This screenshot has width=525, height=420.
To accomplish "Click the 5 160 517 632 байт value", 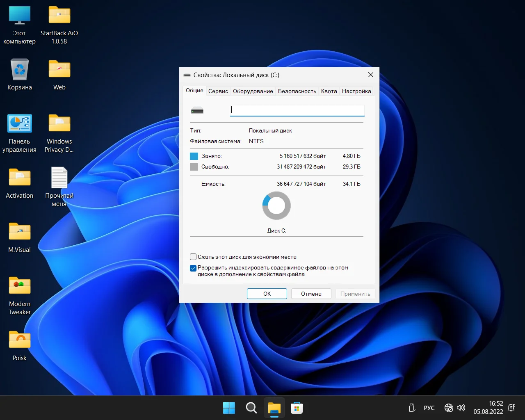I will 303,156.
